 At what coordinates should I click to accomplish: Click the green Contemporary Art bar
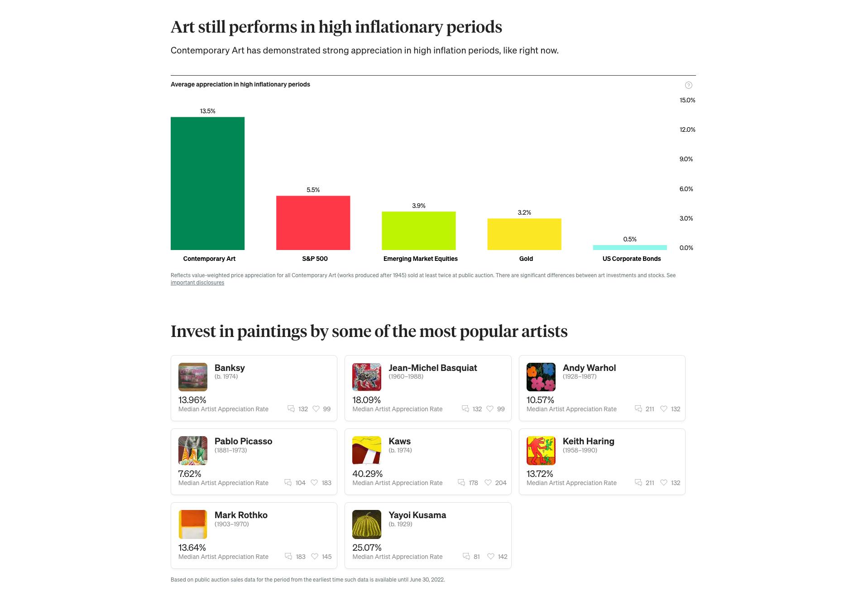pos(207,183)
